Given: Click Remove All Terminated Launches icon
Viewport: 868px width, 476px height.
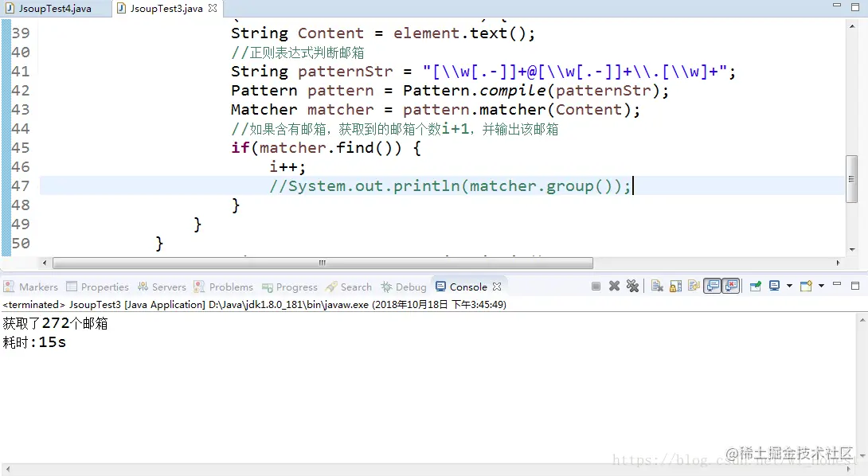Looking at the screenshot, I should coord(632,286).
